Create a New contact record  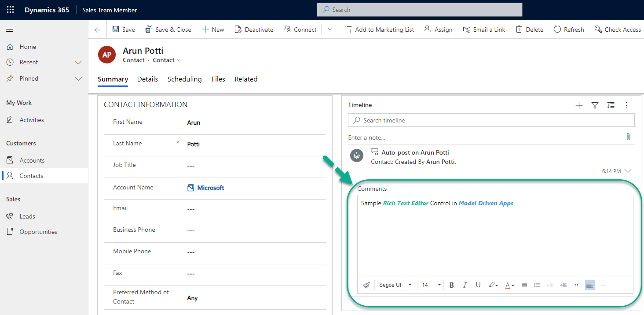[213, 30]
